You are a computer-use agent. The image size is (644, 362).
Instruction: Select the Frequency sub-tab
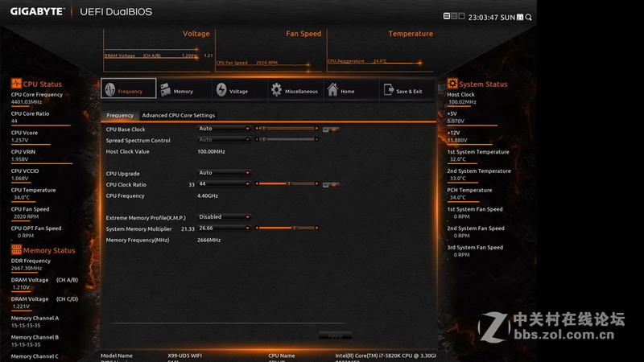click(120, 115)
